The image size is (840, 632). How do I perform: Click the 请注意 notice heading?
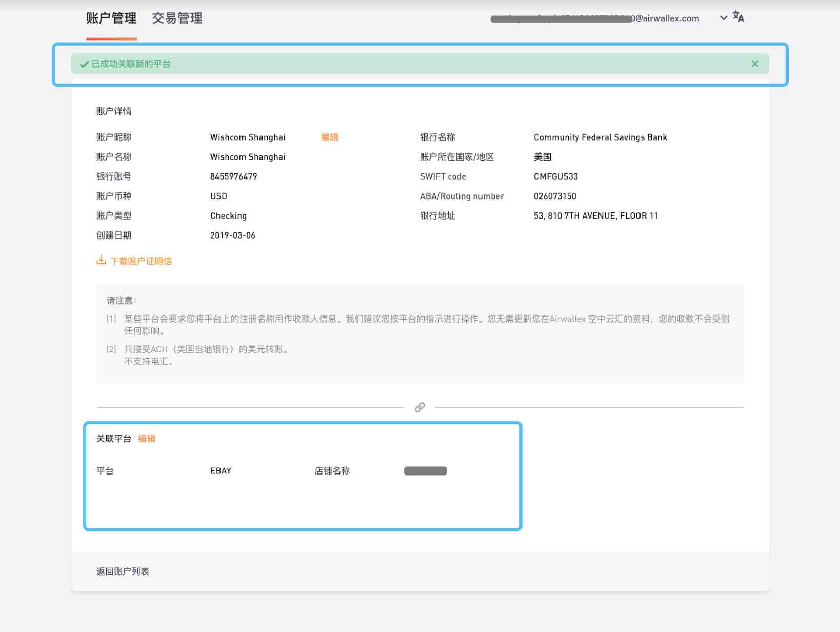coord(122,301)
